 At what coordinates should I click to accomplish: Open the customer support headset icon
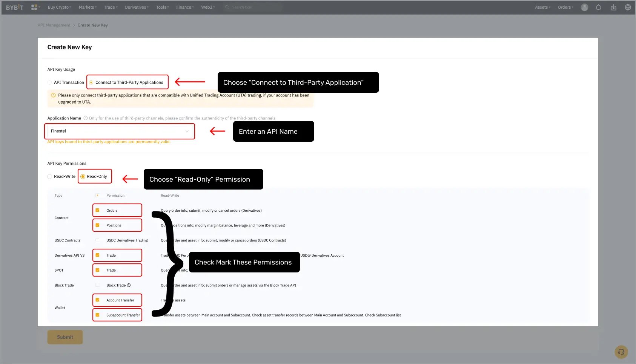(621, 352)
